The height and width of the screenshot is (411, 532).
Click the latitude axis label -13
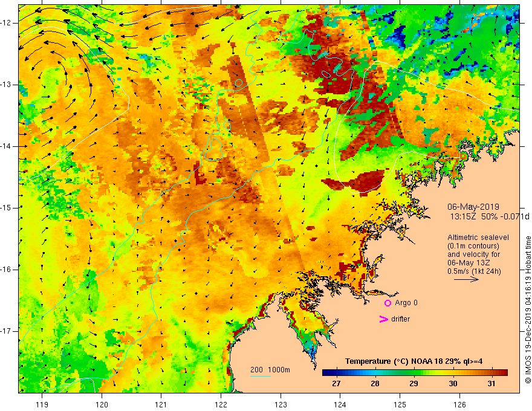7,85
